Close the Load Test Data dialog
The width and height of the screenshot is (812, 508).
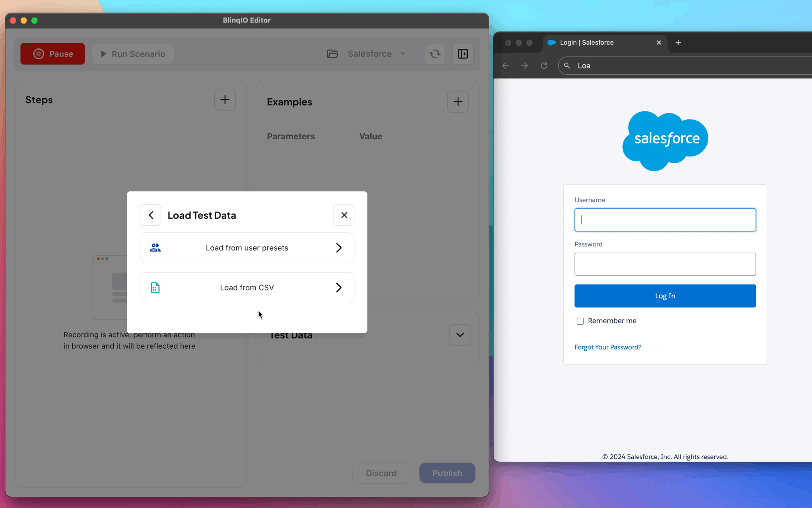pos(344,215)
